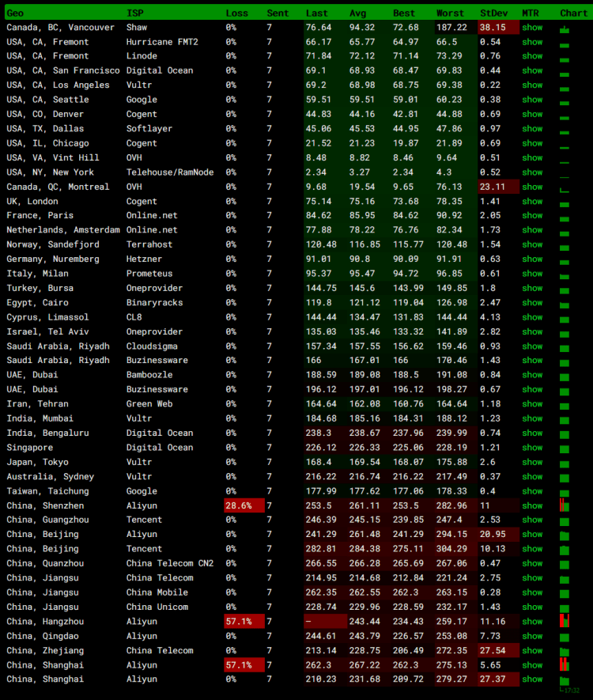Open MTR for San Francisco Digital Ocean
Image resolution: width=593 pixels, height=700 pixels.
(x=532, y=70)
